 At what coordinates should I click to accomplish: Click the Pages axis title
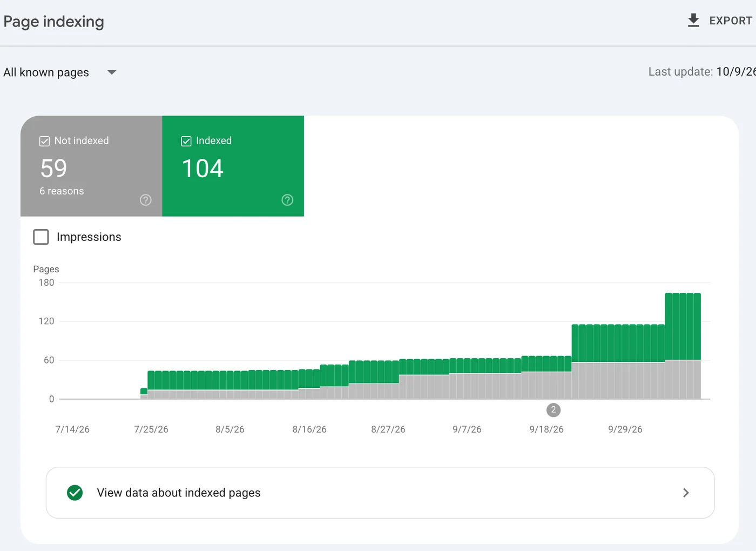pos(46,269)
